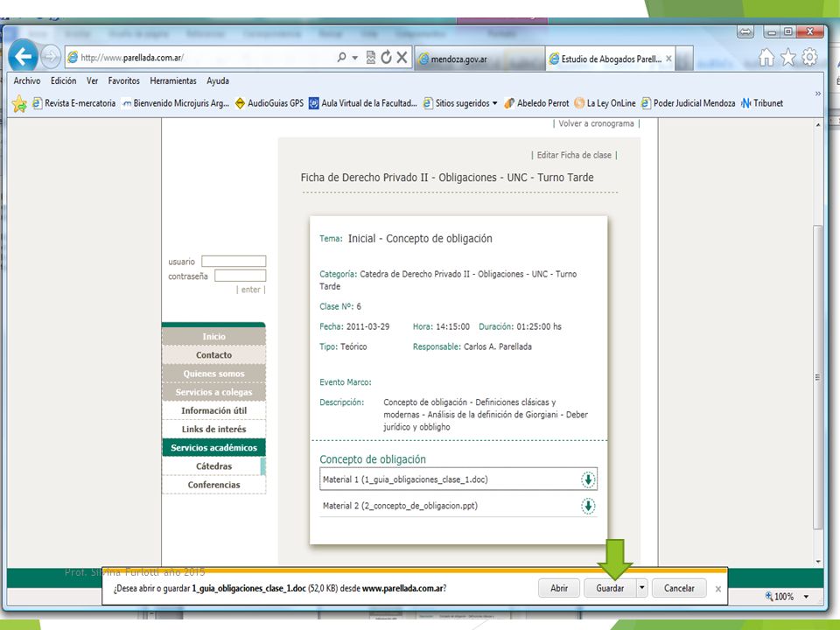Download Material 2 using its arrow icon
This screenshot has width=840, height=630.
pos(588,506)
